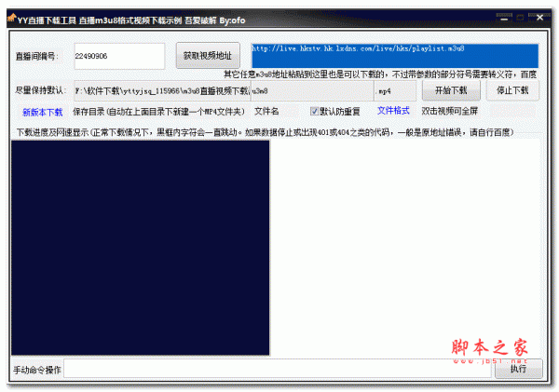The width and height of the screenshot is (559, 392).
Task: Click the dark video preview panel
Action: (140, 248)
